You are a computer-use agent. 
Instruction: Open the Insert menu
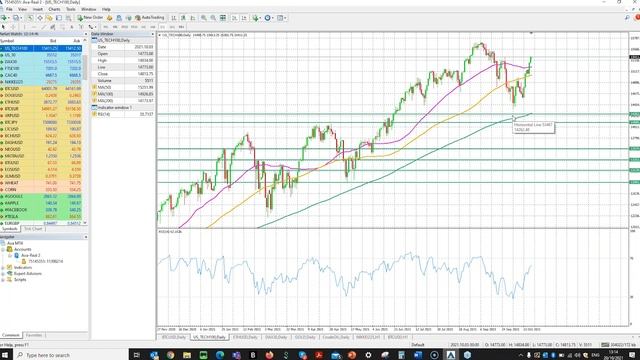click(x=38, y=9)
